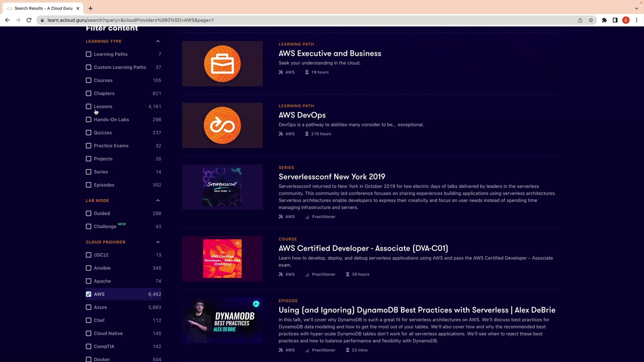Check the Apache provider checkbox

click(x=89, y=281)
